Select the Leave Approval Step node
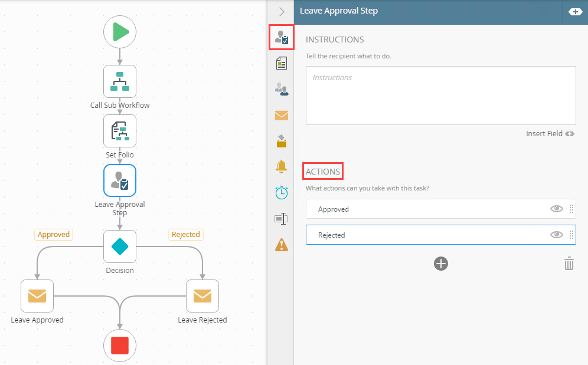The height and width of the screenshot is (365, 588). click(120, 180)
